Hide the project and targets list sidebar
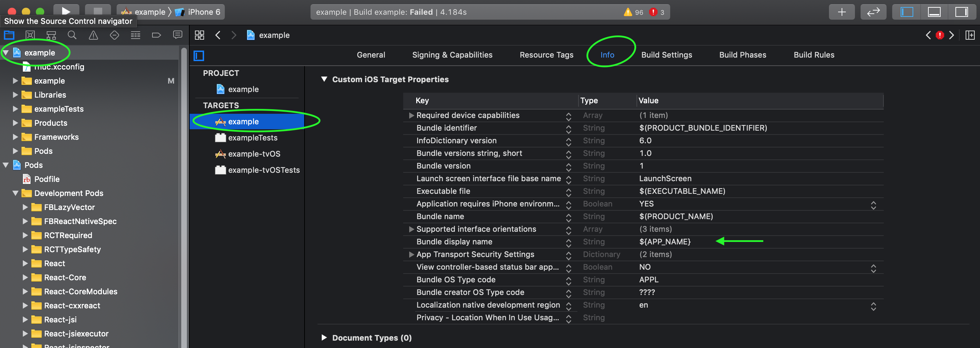Viewport: 980px width, 348px height. click(199, 55)
